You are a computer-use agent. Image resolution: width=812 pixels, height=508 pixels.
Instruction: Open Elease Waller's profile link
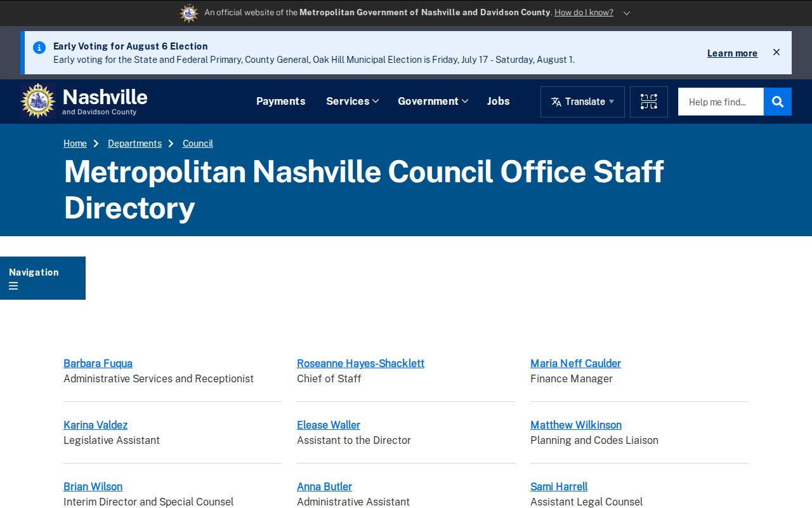tap(328, 425)
